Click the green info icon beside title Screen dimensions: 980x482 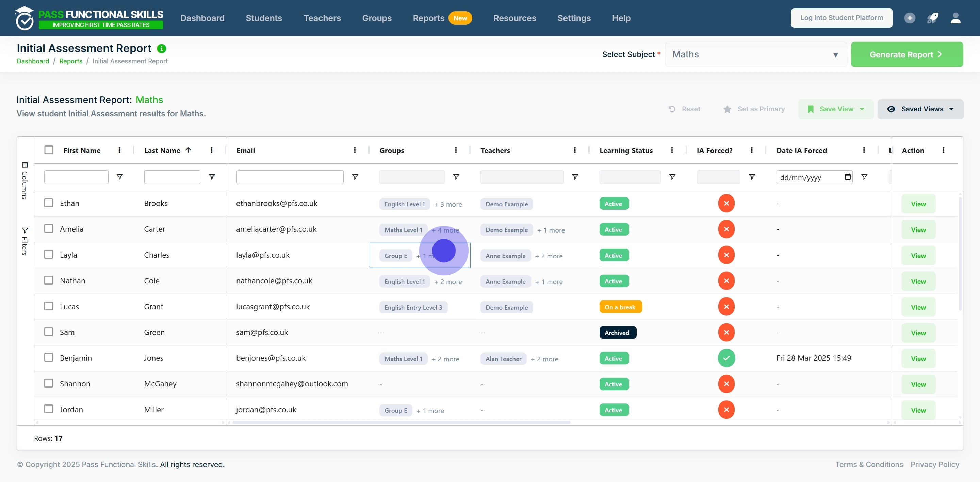pos(162,49)
